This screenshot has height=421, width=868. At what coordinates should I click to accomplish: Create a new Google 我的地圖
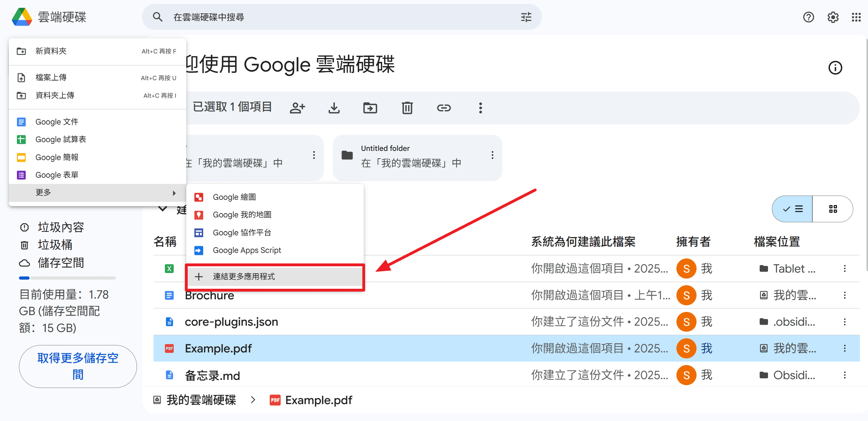(x=275, y=215)
